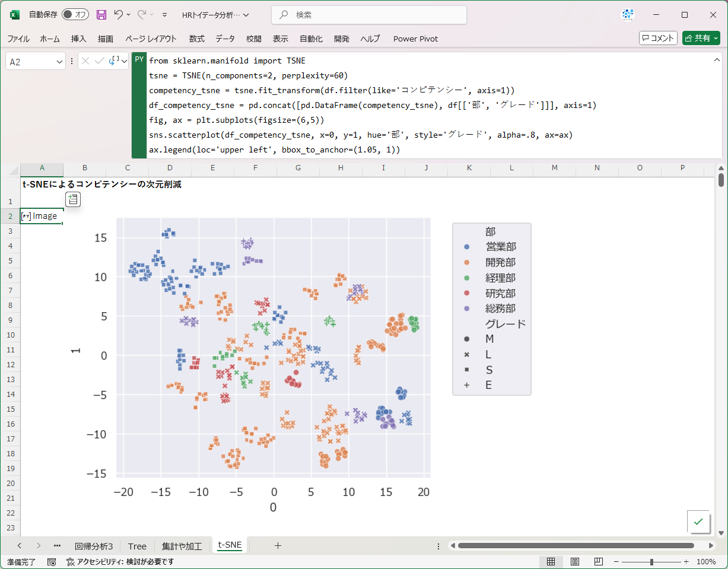The width and height of the screenshot is (728, 569).
Task: Switch to the ホーム ribbon tab
Action: (x=50, y=39)
